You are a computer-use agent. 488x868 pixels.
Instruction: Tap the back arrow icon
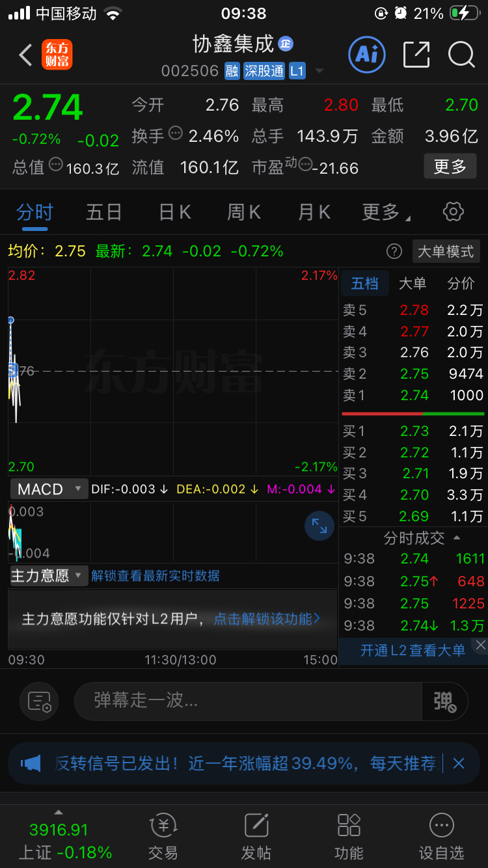[25, 55]
